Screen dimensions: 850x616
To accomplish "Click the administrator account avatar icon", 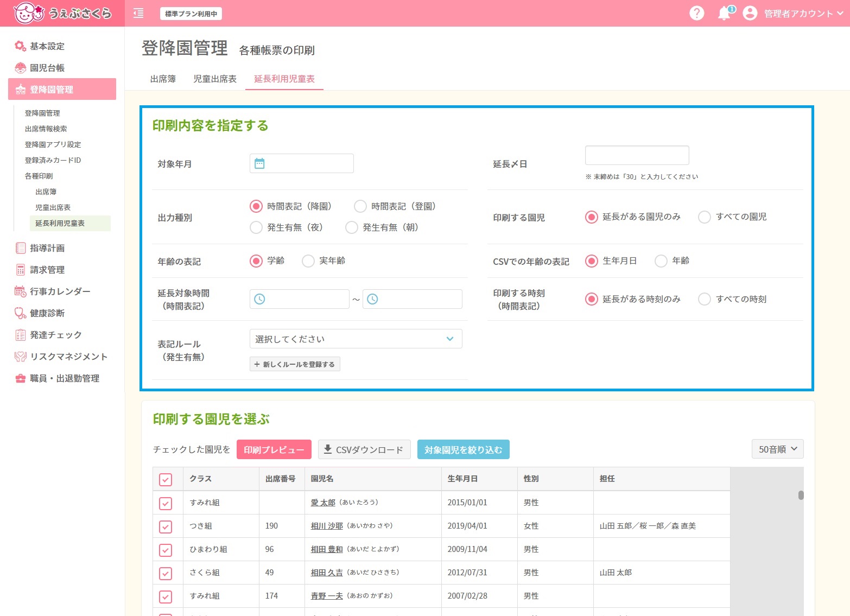I will click(x=750, y=13).
